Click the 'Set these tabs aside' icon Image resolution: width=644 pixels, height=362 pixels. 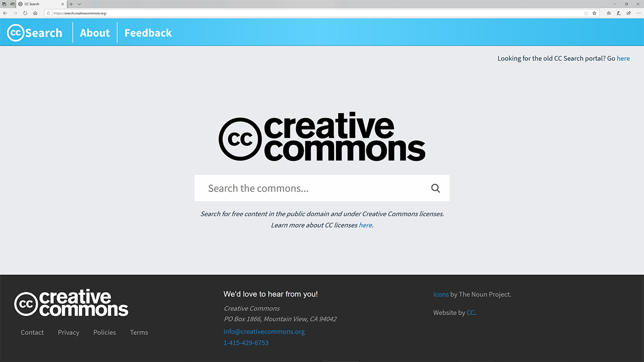12,4
